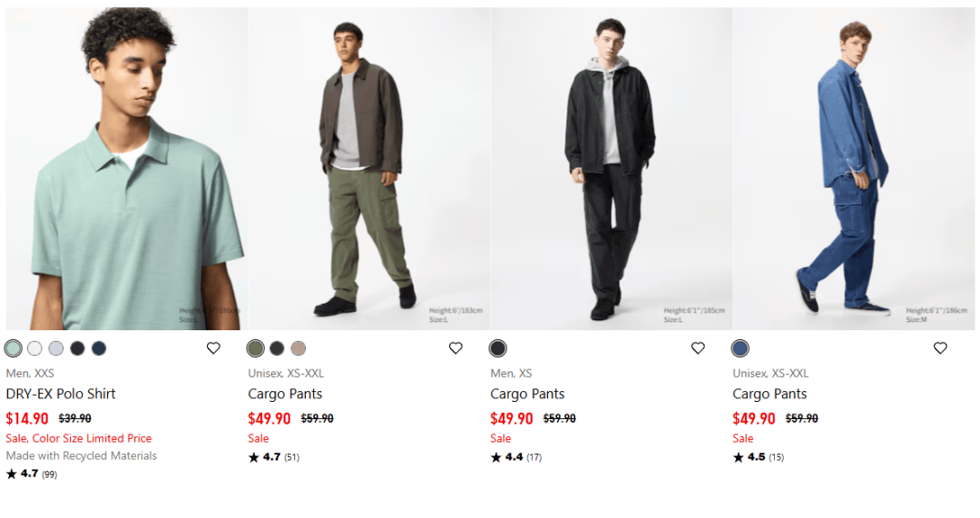View the olive cargo pants model photo

click(x=369, y=169)
